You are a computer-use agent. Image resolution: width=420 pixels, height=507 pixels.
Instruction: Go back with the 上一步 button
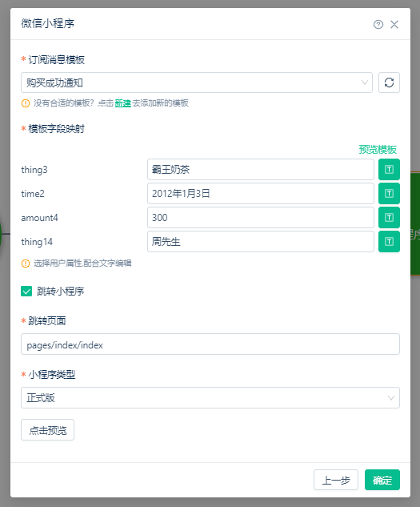(x=336, y=480)
